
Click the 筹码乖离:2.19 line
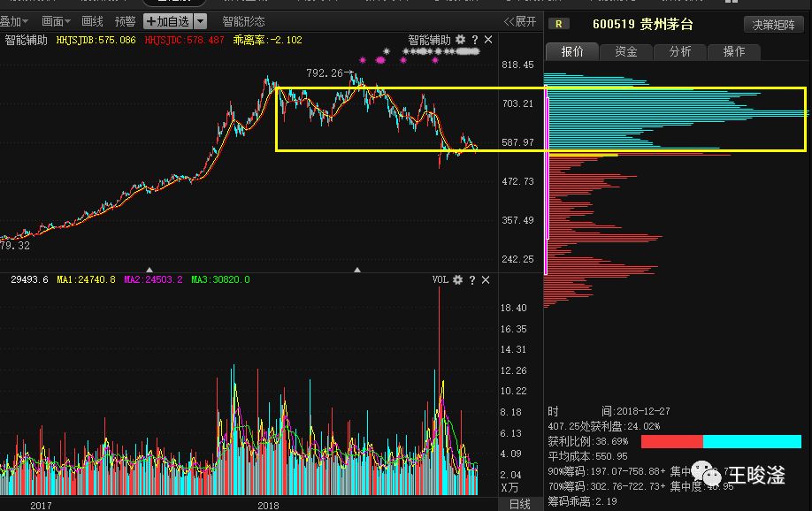tap(583, 501)
